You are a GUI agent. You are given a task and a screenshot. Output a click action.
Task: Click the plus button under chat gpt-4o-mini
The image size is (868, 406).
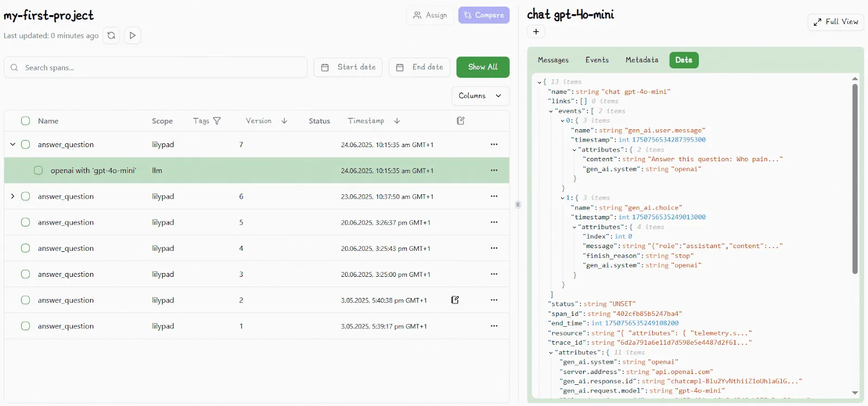536,31
